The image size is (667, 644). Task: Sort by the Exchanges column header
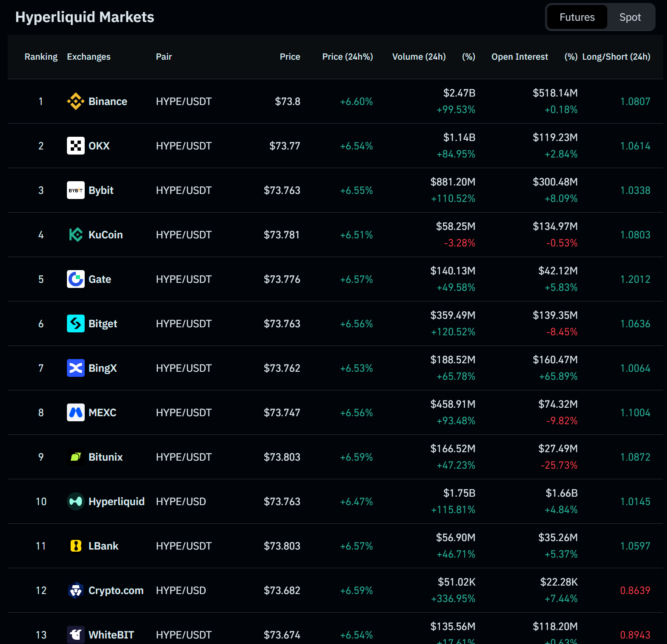point(89,57)
